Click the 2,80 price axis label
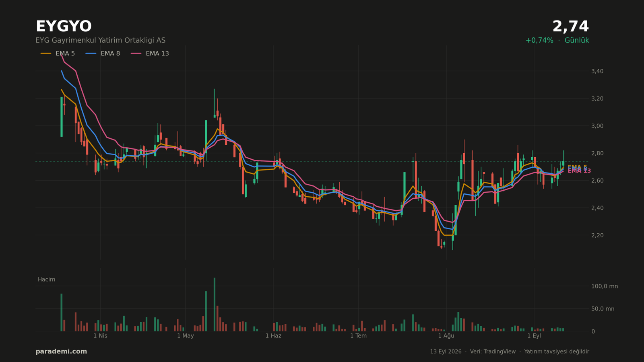The height and width of the screenshot is (362, 644). [x=597, y=153]
